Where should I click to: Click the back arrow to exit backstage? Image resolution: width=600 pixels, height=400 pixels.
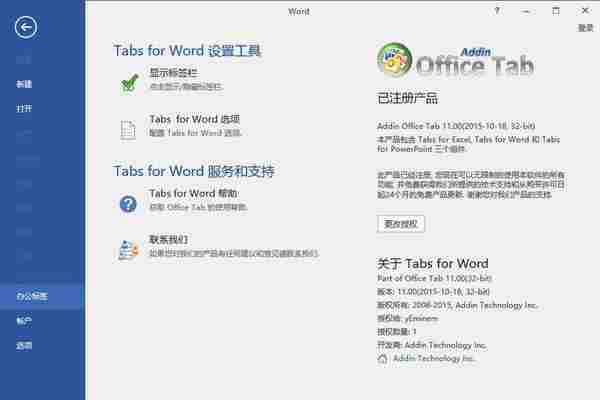26,28
